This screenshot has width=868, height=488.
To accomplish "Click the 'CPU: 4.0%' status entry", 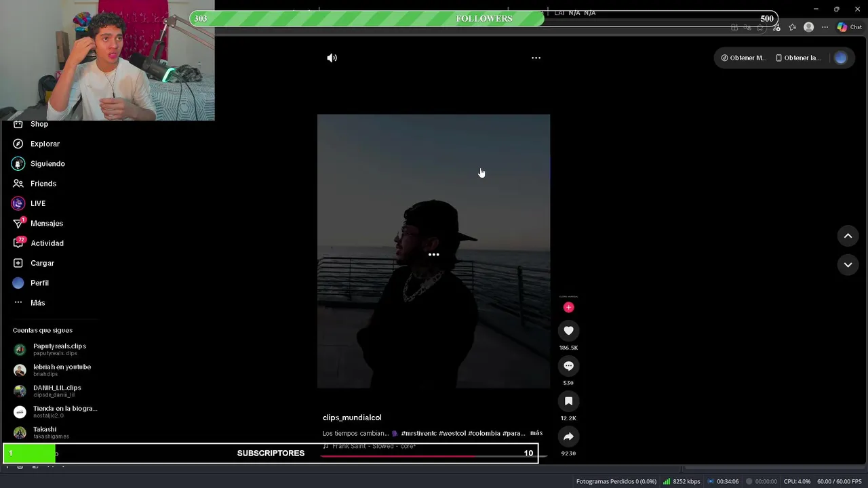I will pos(797,481).
